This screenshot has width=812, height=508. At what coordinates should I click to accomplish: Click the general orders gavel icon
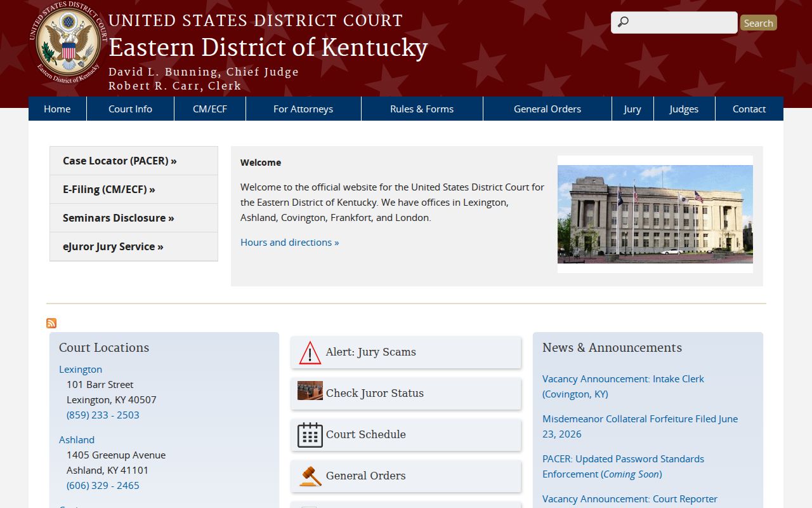[310, 476]
